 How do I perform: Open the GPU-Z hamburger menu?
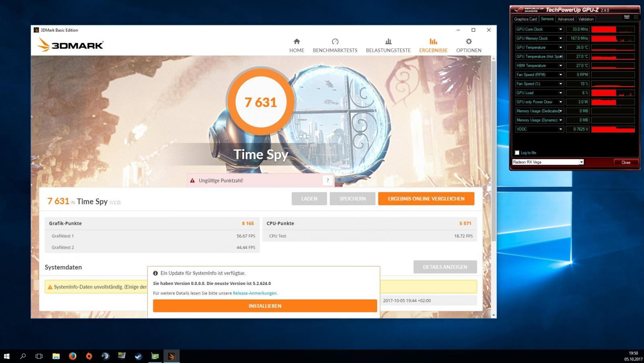[636, 17]
